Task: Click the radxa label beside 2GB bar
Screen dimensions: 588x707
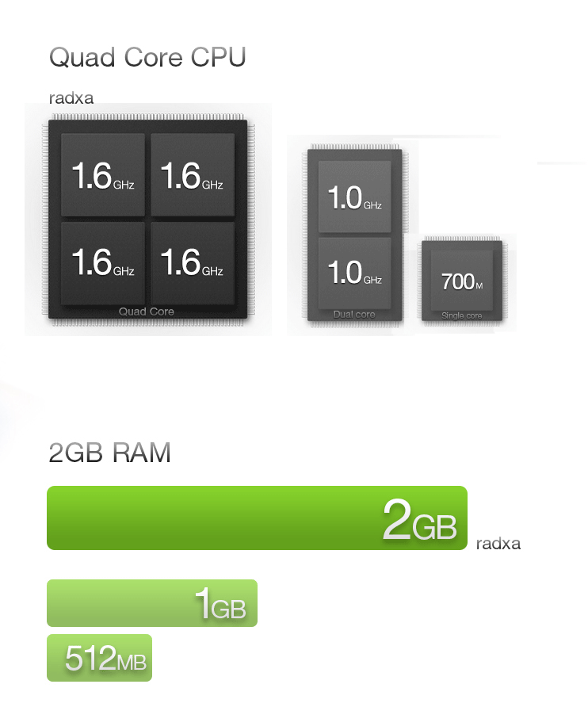Action: [x=498, y=543]
